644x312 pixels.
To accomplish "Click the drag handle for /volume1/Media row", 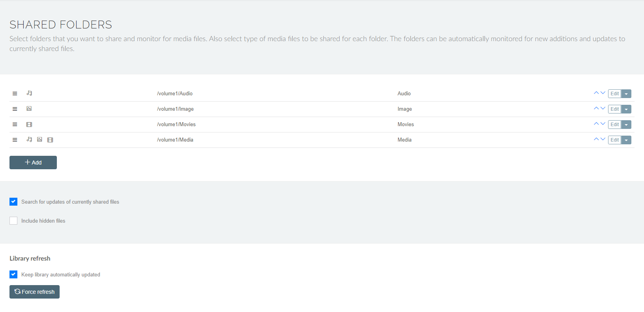I will [15, 140].
